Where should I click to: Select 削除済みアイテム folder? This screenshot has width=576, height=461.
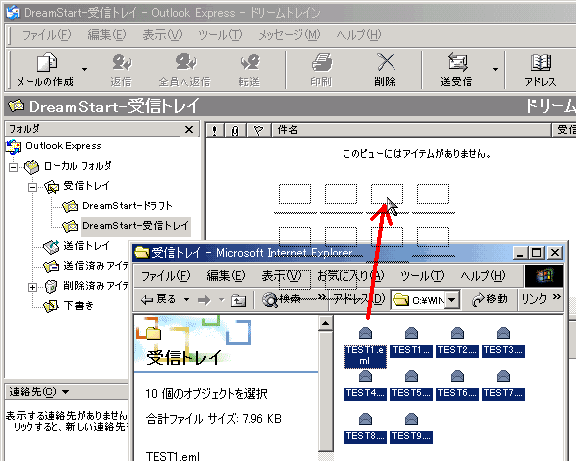pos(96,285)
